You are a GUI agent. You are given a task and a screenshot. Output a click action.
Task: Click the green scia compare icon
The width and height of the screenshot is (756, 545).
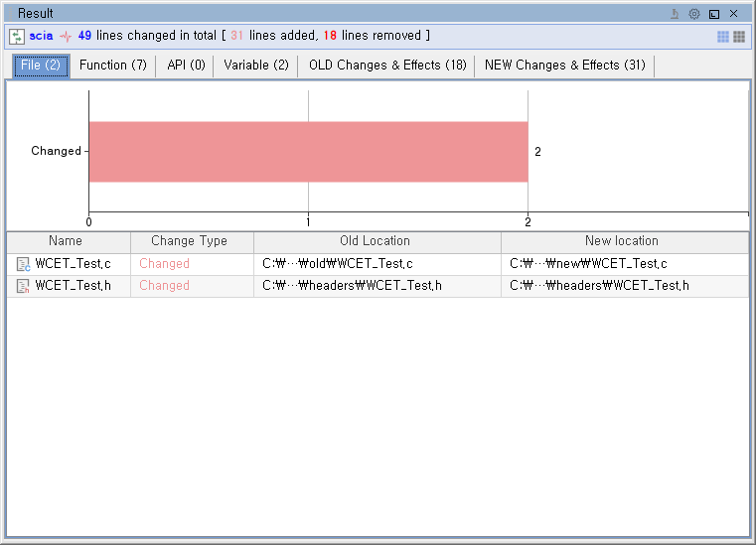tap(18, 36)
